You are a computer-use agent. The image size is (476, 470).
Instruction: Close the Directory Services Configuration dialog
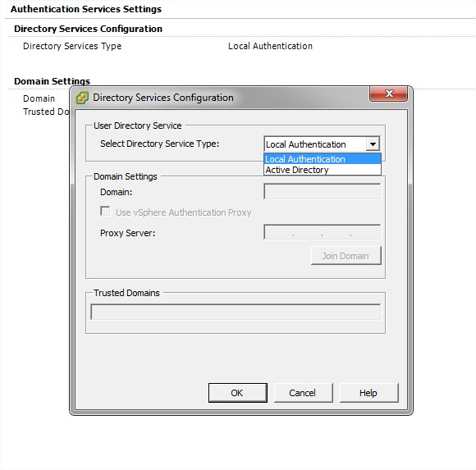click(x=388, y=94)
